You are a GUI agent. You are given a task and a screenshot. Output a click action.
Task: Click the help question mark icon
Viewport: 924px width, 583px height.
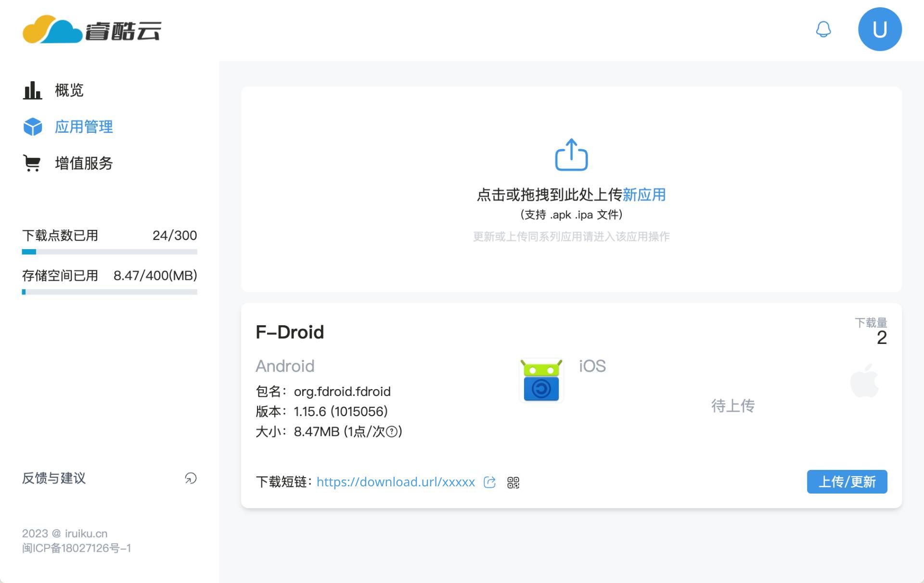coord(392,431)
